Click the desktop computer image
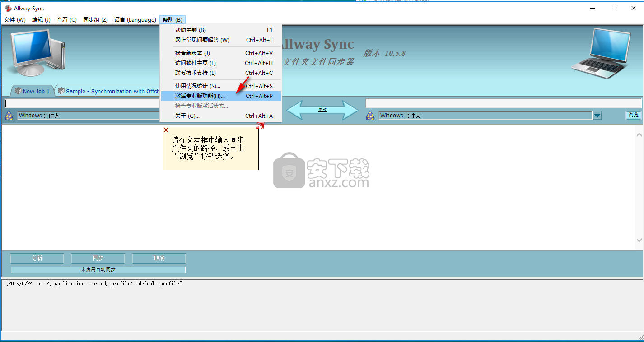 pyautogui.click(x=38, y=52)
